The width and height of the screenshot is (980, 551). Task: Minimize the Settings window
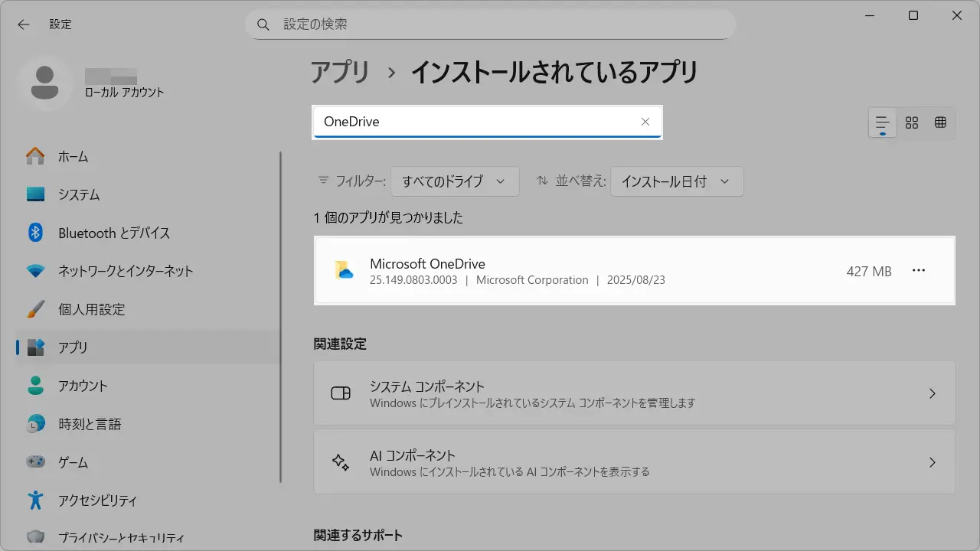(869, 15)
